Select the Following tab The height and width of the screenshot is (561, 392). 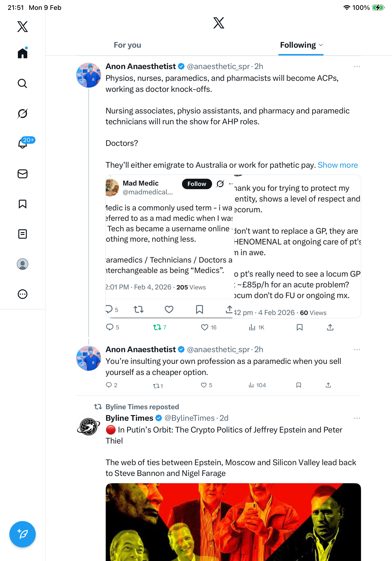298,45
